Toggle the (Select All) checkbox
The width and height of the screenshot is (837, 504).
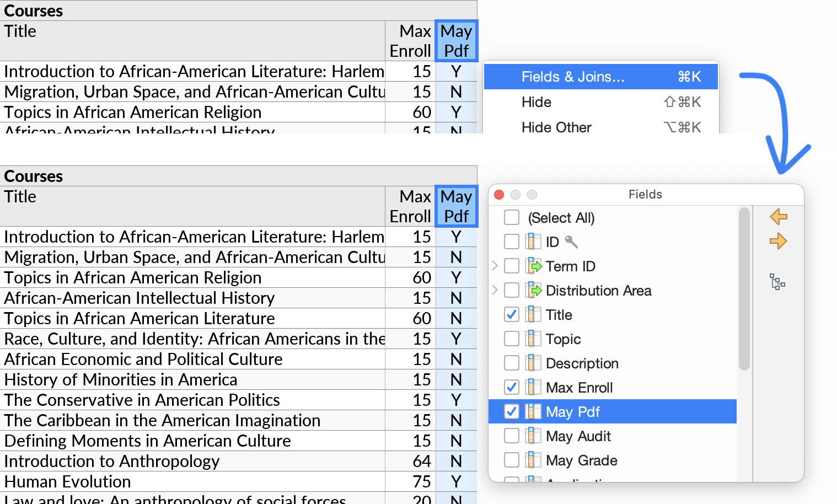(511, 217)
